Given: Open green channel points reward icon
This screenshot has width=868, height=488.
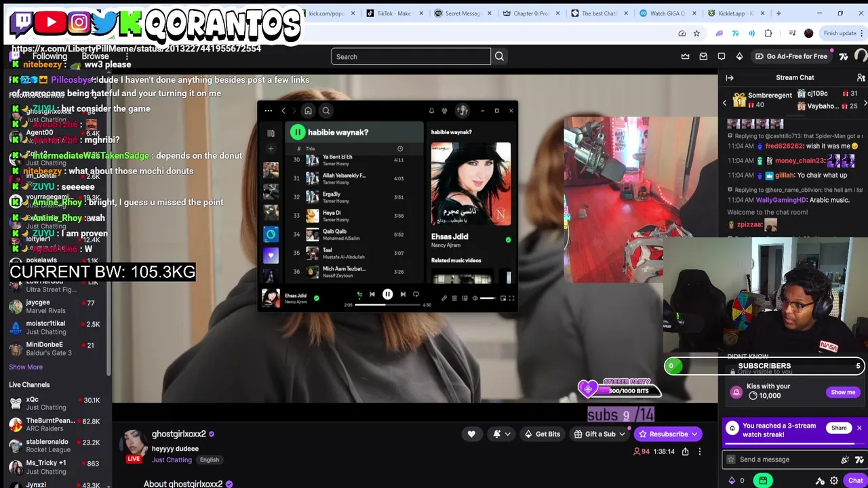Looking at the screenshot, I should tap(763, 481).
